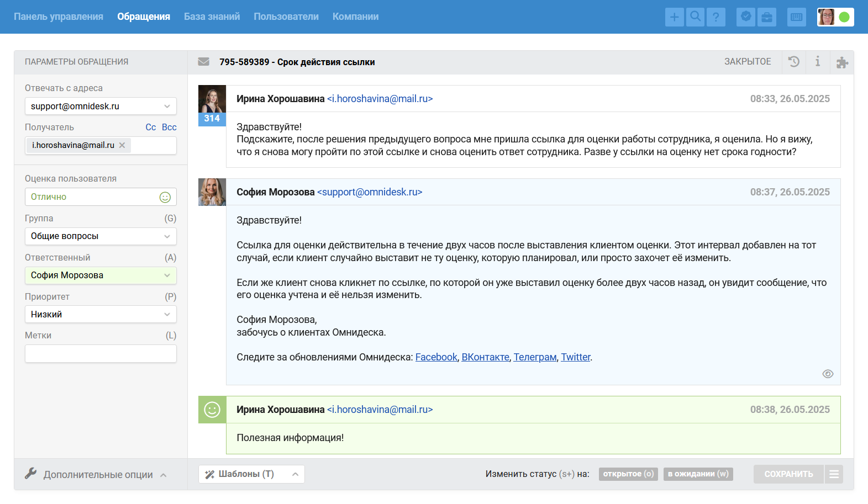Go to the База знаний tab
This screenshot has width=868, height=504.
pos(212,17)
